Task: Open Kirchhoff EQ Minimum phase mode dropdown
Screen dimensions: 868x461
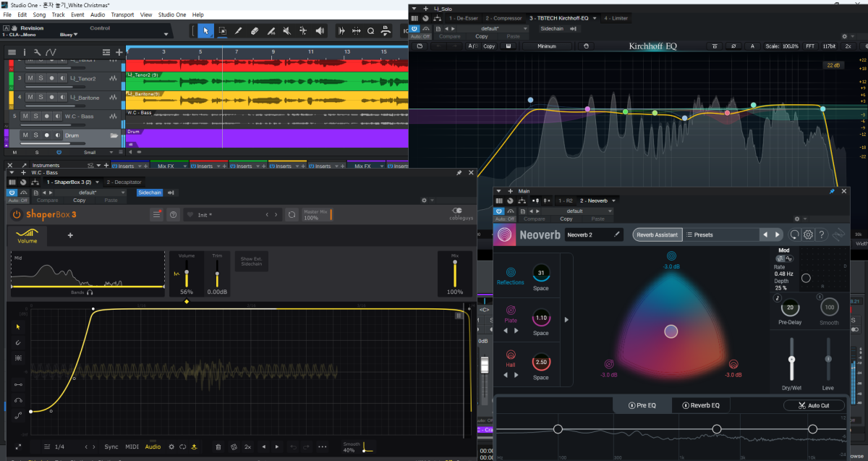Action: coord(547,46)
